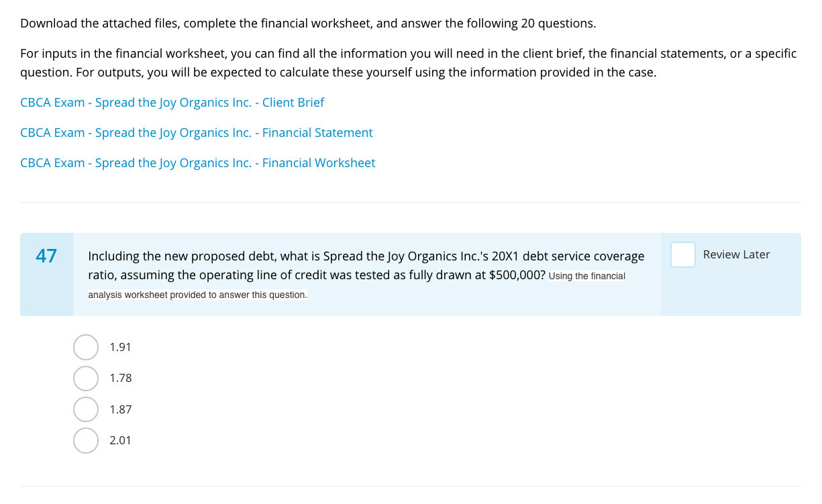The height and width of the screenshot is (504, 822).
Task: Open the Financial Statement link
Action: (x=196, y=133)
